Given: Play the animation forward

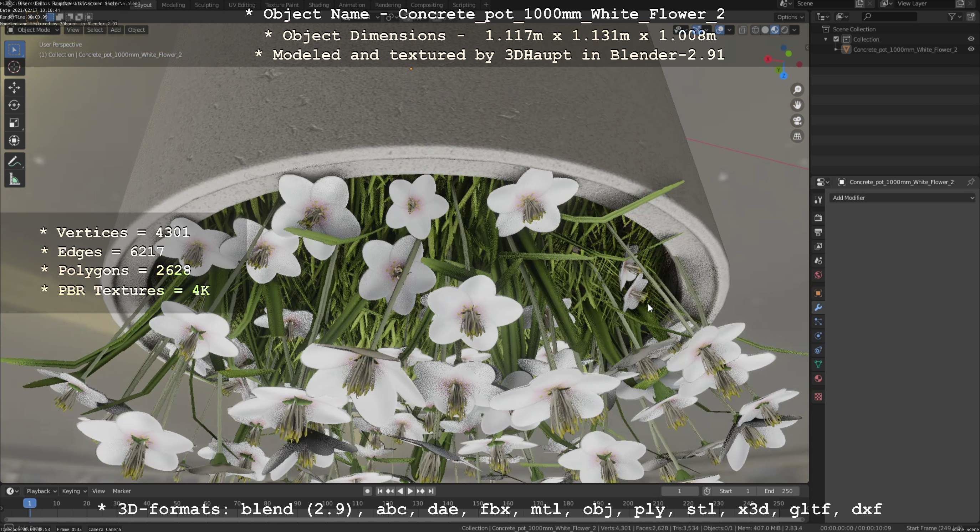Looking at the screenshot, I should [x=410, y=491].
